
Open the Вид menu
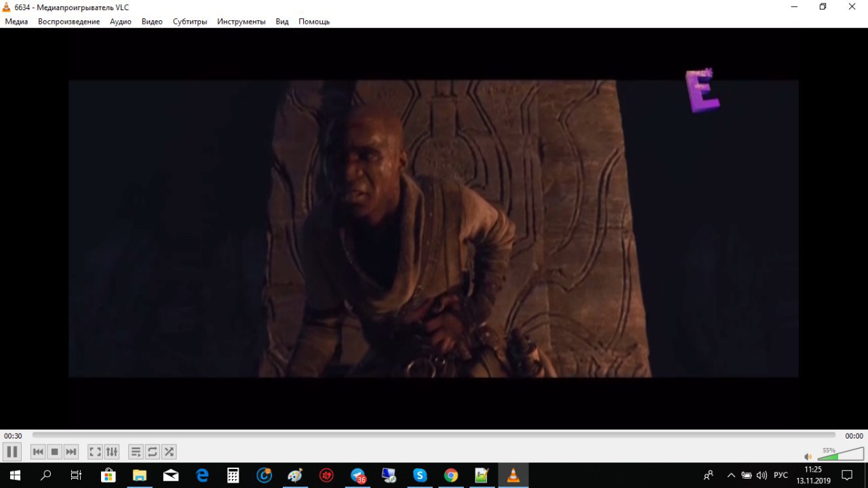[x=282, y=22]
